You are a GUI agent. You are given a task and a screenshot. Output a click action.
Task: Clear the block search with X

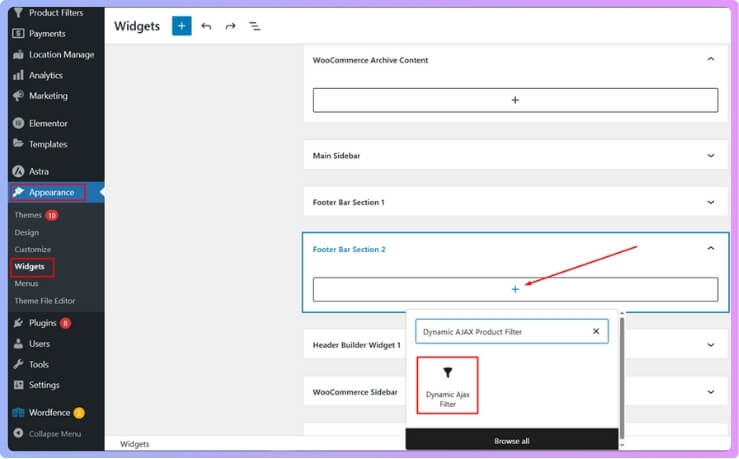coord(596,332)
